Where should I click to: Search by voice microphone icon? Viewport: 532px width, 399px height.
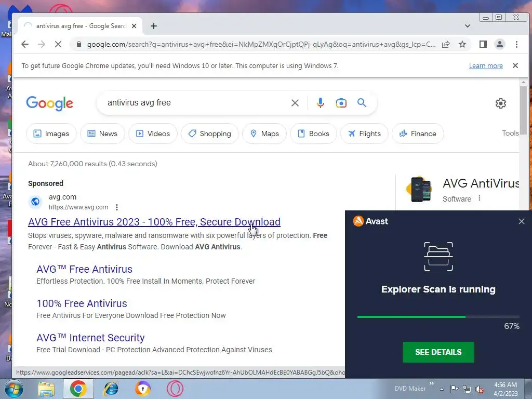(x=320, y=103)
